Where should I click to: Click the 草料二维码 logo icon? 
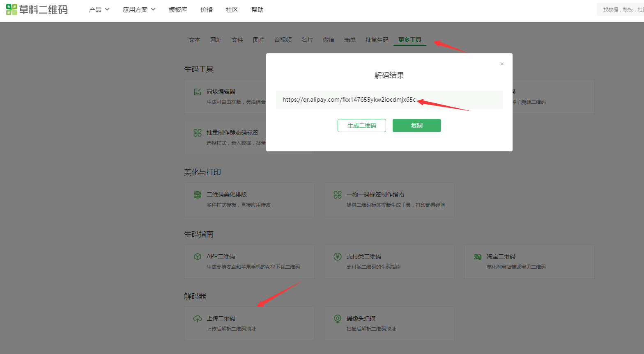pyautogui.click(x=11, y=9)
